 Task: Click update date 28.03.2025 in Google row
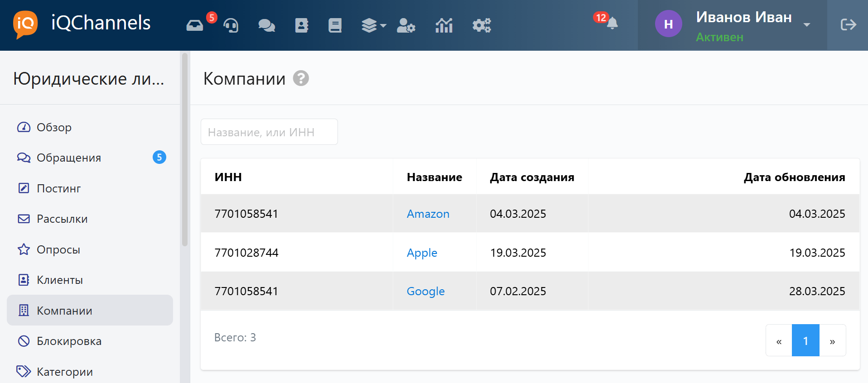coord(817,291)
